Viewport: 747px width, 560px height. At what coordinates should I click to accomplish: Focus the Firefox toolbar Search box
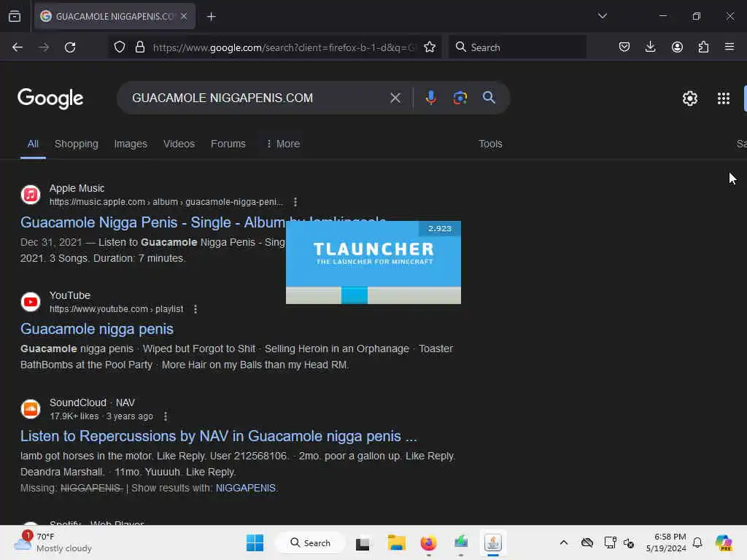click(x=517, y=47)
